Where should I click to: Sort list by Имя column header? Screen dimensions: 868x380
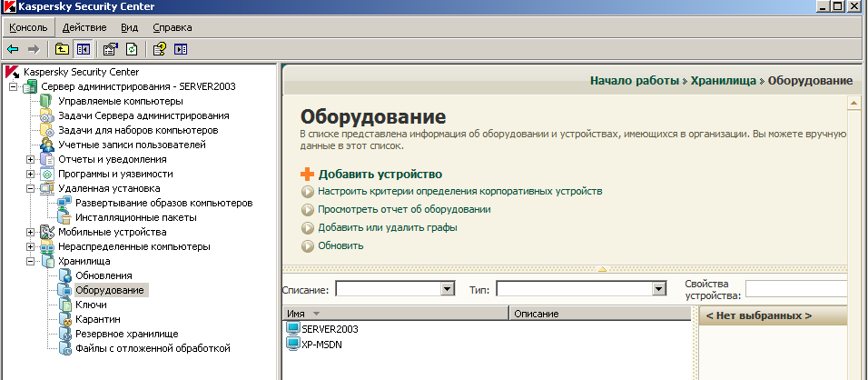(x=395, y=314)
